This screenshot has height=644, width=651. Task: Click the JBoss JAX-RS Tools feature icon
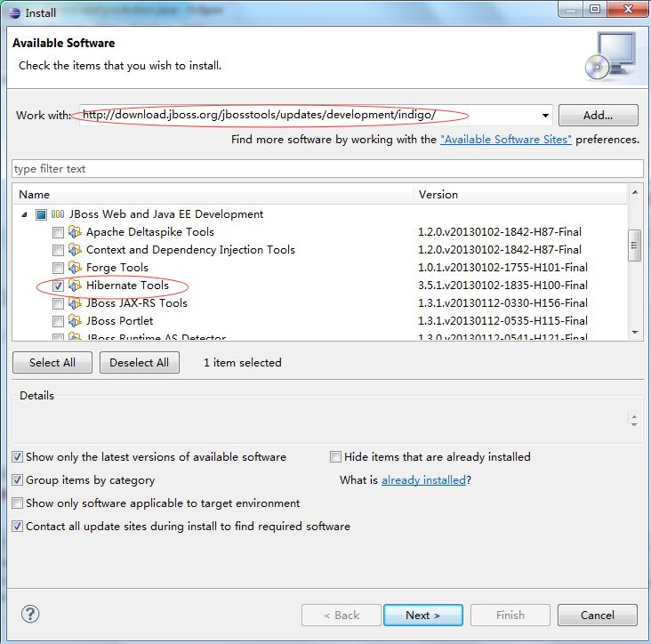(x=75, y=303)
